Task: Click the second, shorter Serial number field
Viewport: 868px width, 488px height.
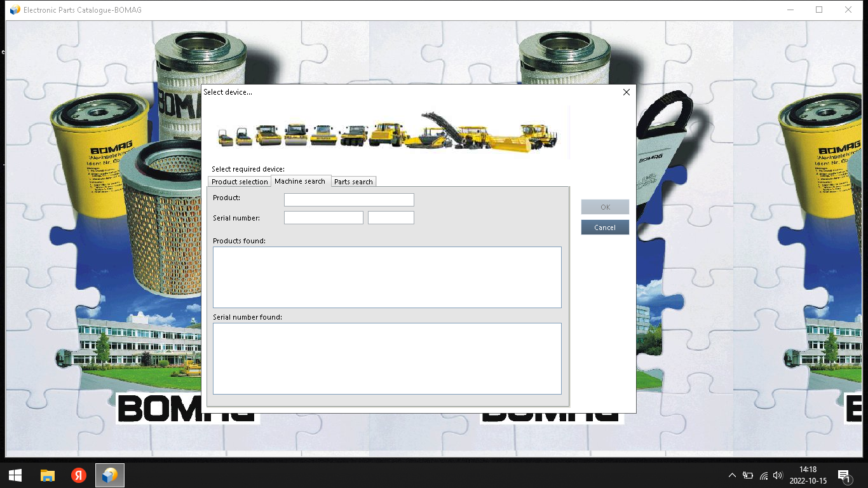Action: (391, 218)
